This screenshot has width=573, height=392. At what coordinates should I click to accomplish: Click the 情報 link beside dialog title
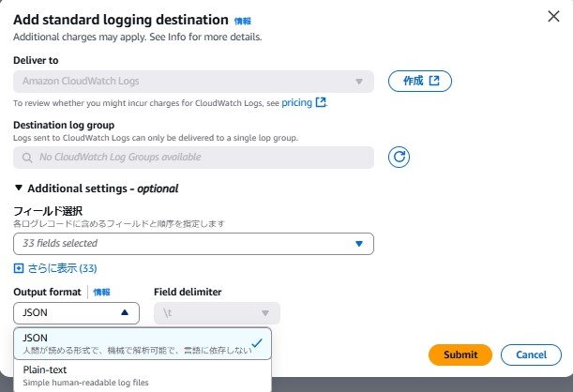(243, 21)
